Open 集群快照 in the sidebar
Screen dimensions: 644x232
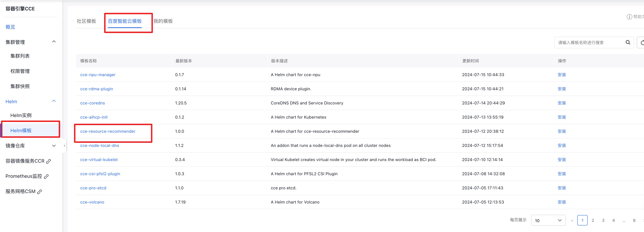20,86
